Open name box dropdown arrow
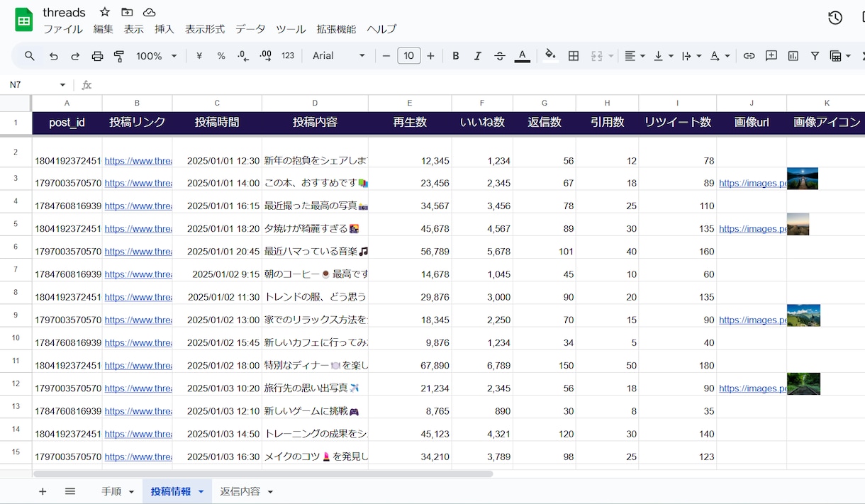This screenshot has width=865, height=504. point(62,85)
